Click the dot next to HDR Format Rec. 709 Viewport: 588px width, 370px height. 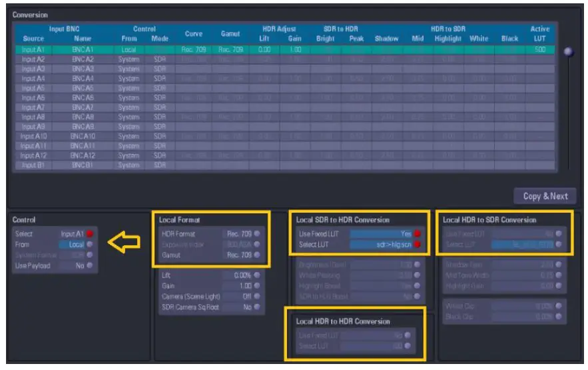click(257, 233)
